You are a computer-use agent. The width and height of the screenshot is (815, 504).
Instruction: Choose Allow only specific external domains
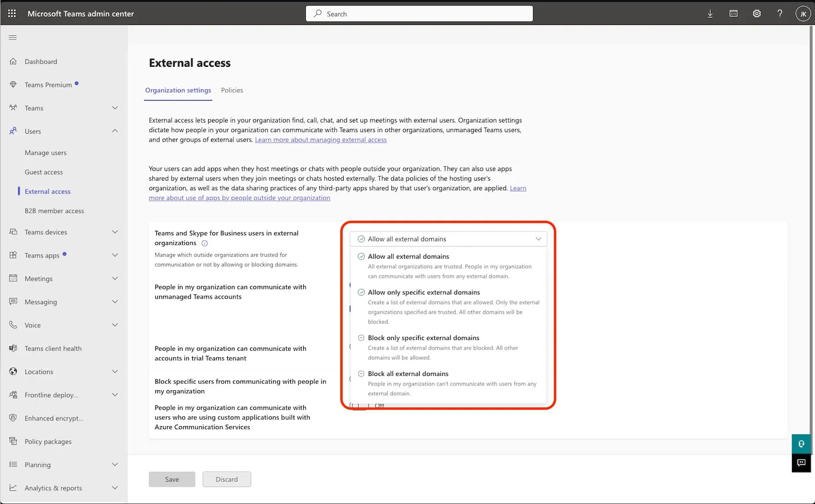coord(448,307)
